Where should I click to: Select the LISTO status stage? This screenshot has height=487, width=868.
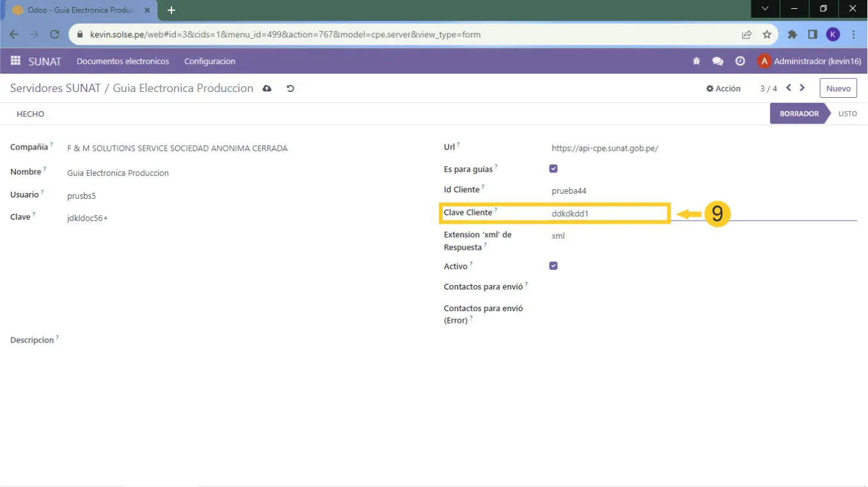(848, 114)
